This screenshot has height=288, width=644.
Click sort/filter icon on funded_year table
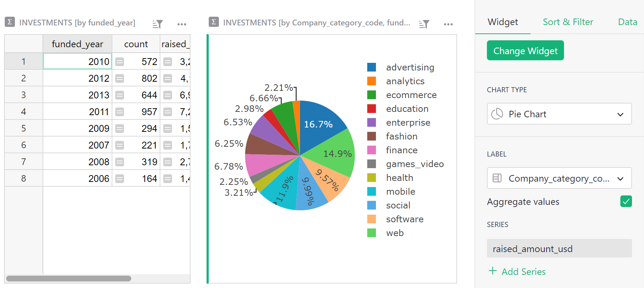click(157, 24)
